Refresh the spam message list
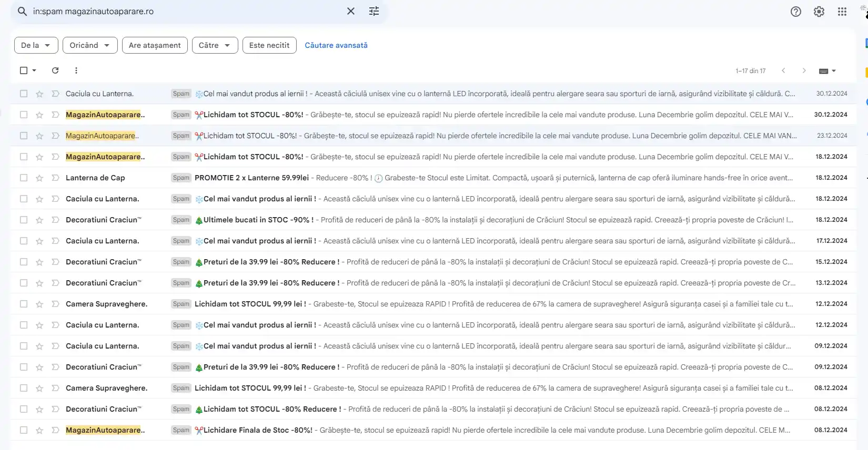 [55, 70]
